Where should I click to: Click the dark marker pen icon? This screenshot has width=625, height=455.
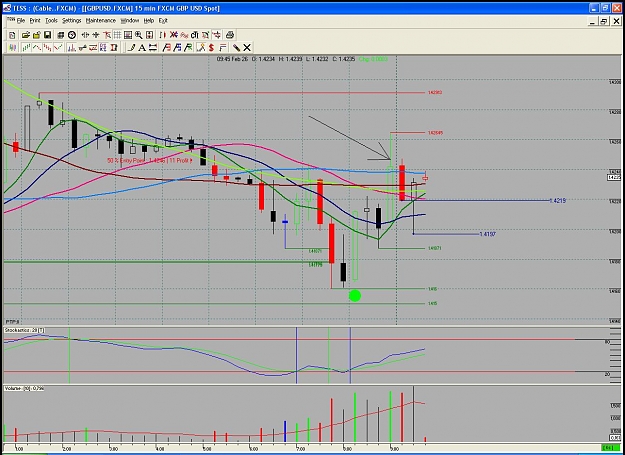236,48
